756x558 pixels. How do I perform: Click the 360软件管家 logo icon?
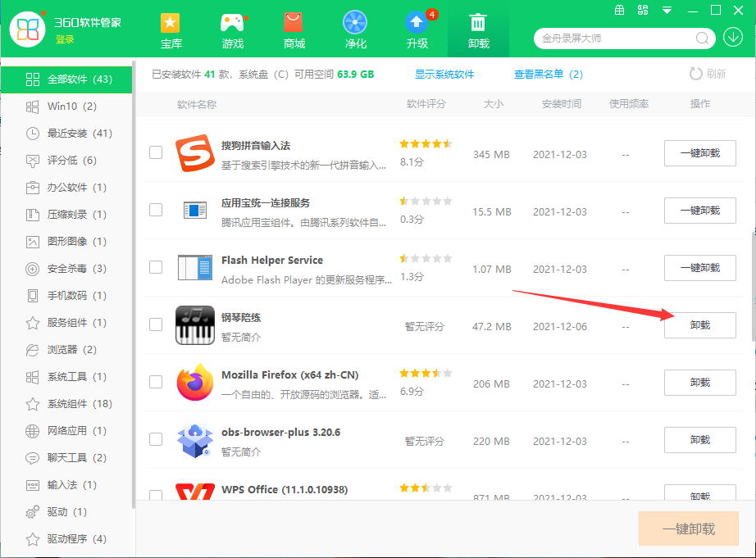coord(28,29)
